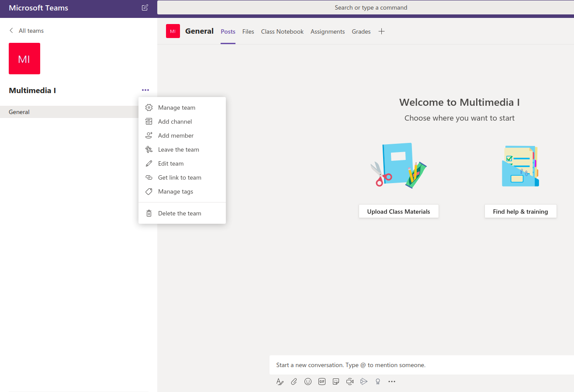Click the Manage tags tag icon
This screenshot has width=574, height=392.
point(149,191)
